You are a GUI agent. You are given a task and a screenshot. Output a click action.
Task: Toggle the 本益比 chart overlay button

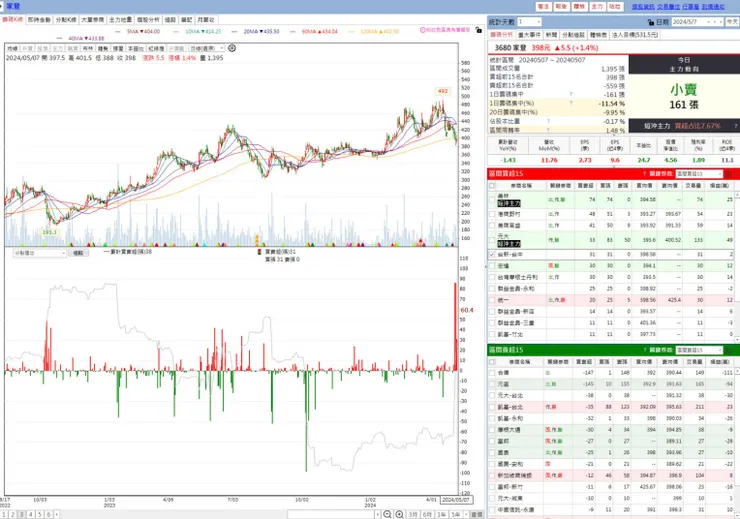(135, 48)
